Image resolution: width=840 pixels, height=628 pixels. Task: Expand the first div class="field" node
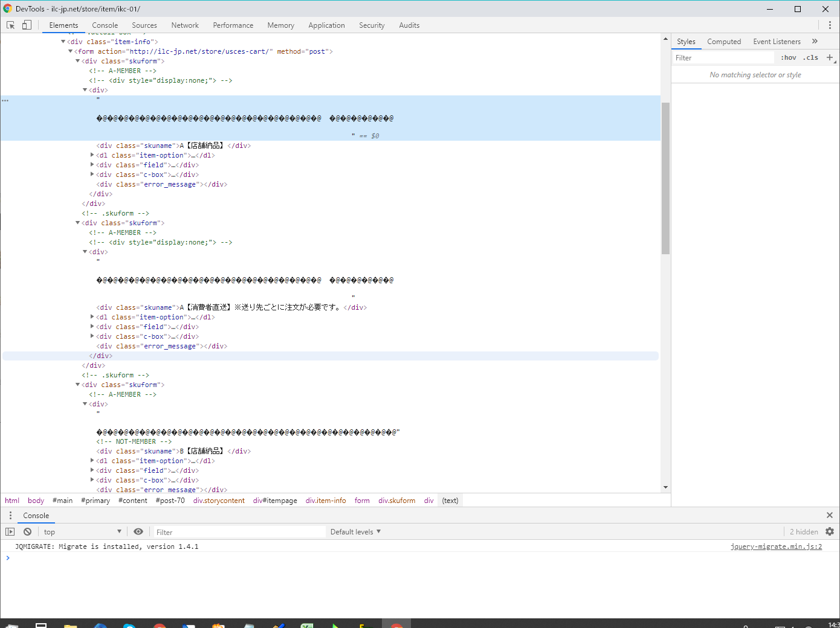point(92,165)
